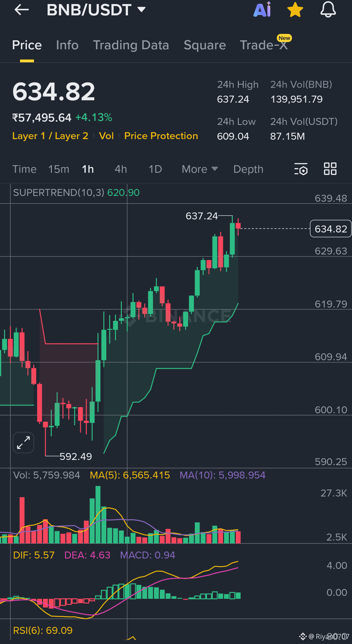Viewport: 352px width, 644px height.
Task: Tap the Layer 1 / Layer 2 tag
Action: click(50, 136)
